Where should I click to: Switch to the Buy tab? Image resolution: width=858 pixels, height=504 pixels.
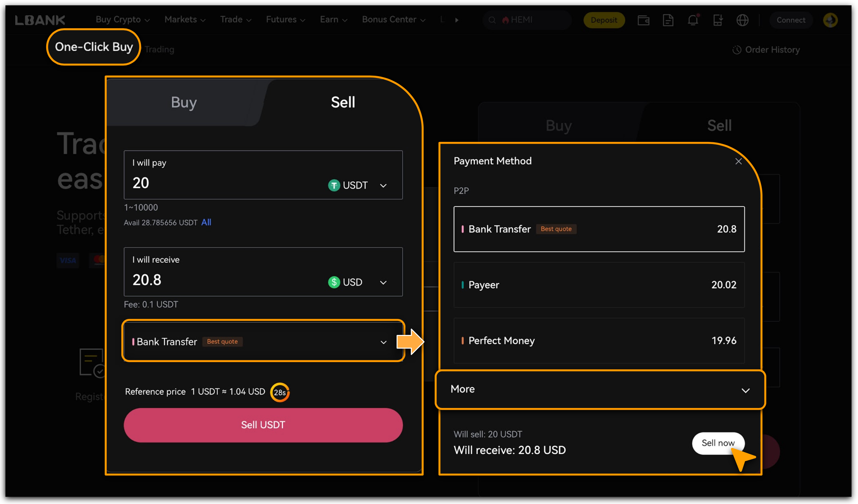184,103
